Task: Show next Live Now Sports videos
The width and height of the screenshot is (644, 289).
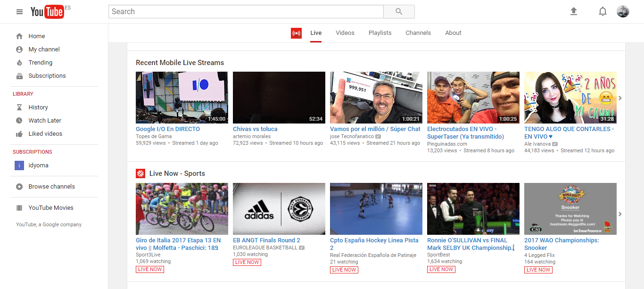Action: (620, 214)
